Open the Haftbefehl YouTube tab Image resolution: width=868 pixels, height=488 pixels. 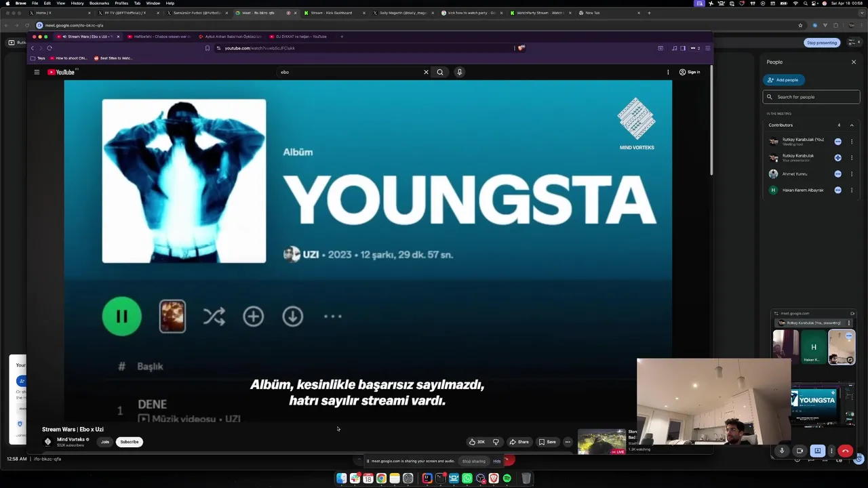coord(158,37)
